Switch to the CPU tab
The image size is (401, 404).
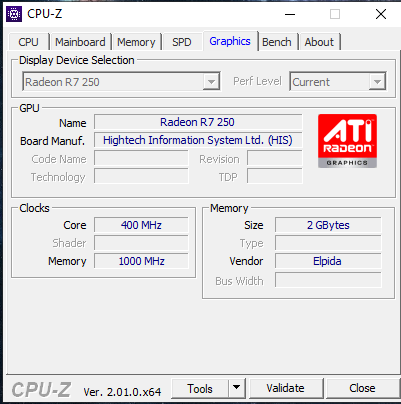coord(28,42)
